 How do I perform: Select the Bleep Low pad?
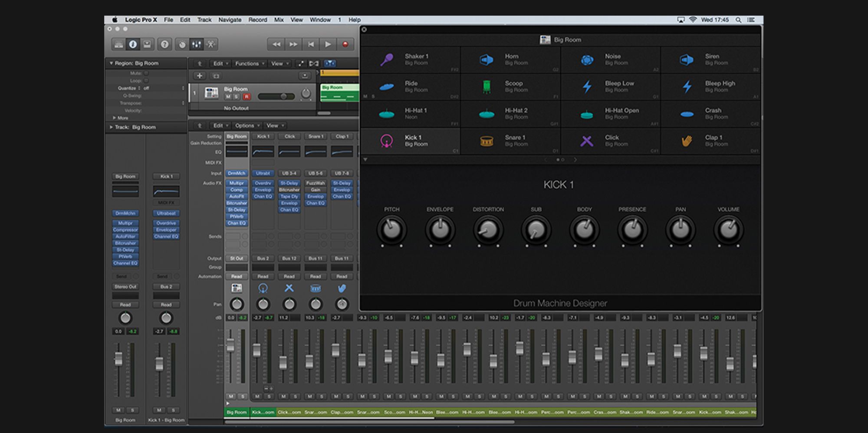pos(611,87)
